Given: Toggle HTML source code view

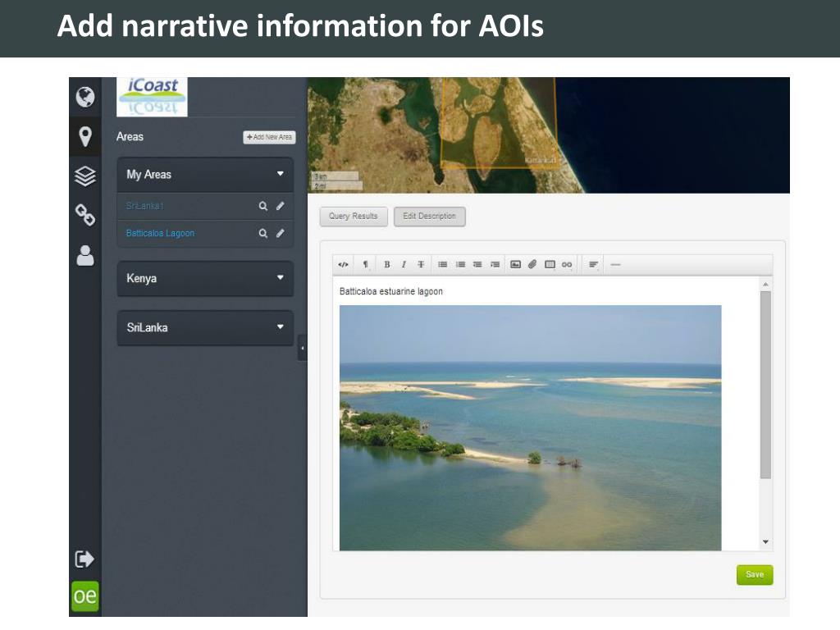Looking at the screenshot, I should pos(344,264).
